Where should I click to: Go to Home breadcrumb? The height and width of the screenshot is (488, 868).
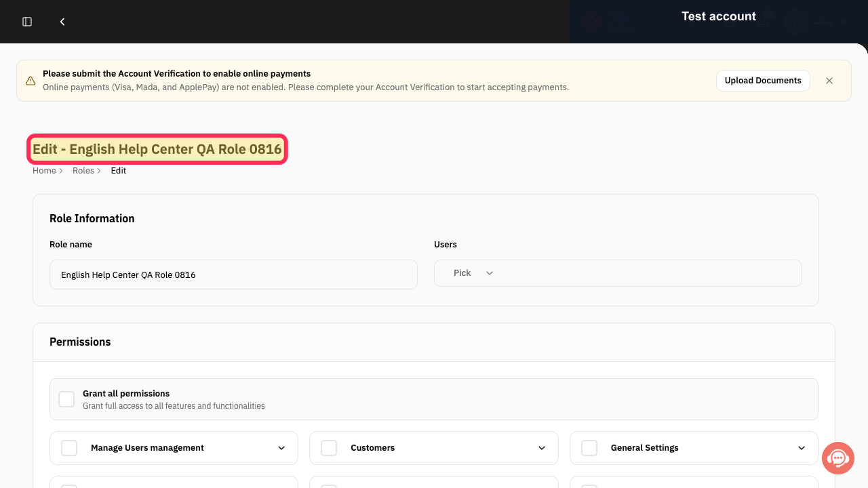click(44, 171)
